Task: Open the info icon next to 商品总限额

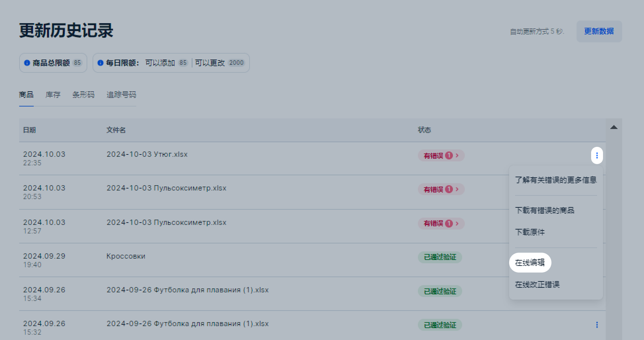Action: pos(27,63)
